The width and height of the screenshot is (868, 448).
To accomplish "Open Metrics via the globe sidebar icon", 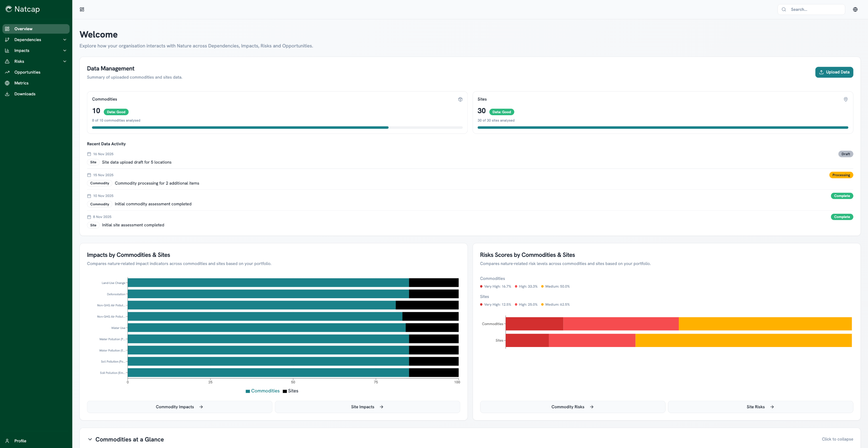I will tap(7, 83).
